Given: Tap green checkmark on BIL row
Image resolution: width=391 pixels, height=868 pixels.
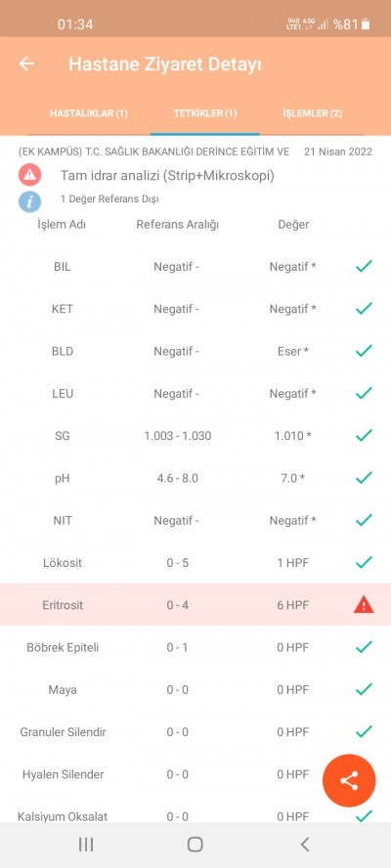Looking at the screenshot, I should 364,266.
